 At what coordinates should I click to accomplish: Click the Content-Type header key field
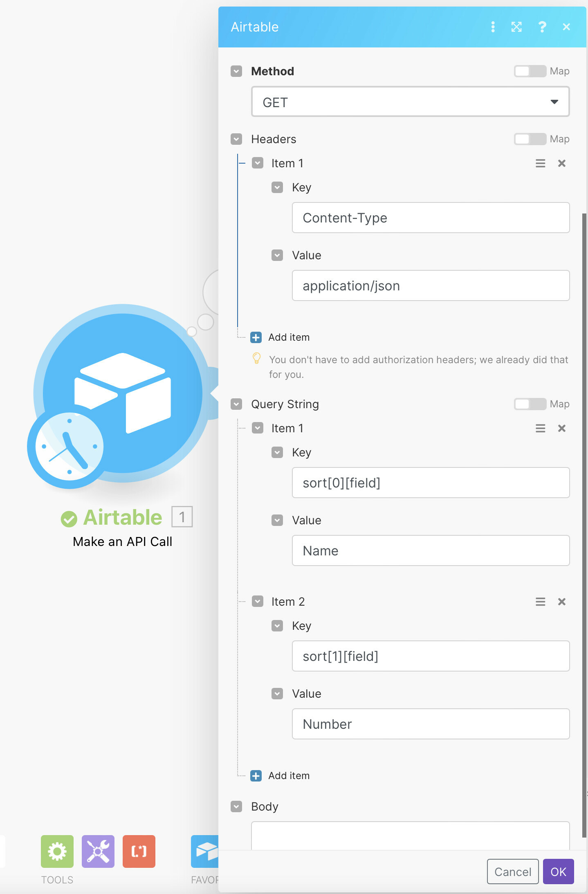(x=431, y=218)
